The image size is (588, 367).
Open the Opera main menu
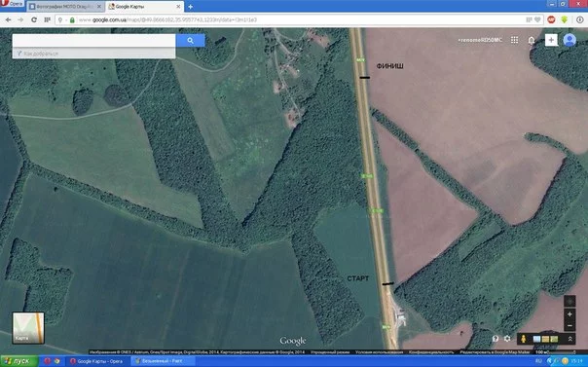(x=12, y=4)
